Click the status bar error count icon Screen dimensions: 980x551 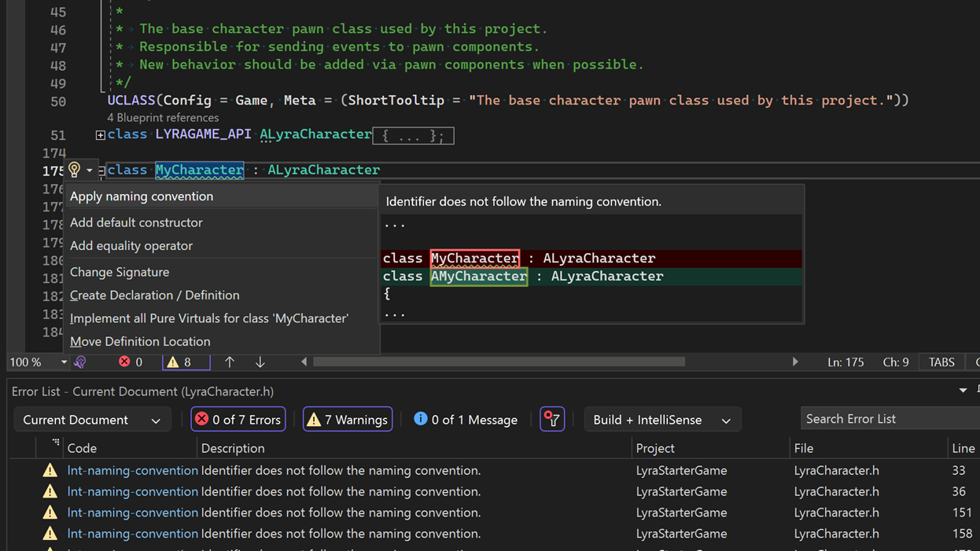[x=124, y=362]
